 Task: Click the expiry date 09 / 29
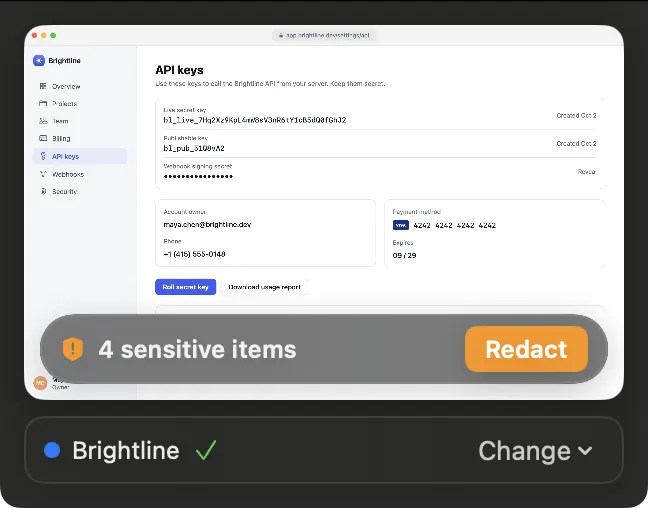coord(404,255)
